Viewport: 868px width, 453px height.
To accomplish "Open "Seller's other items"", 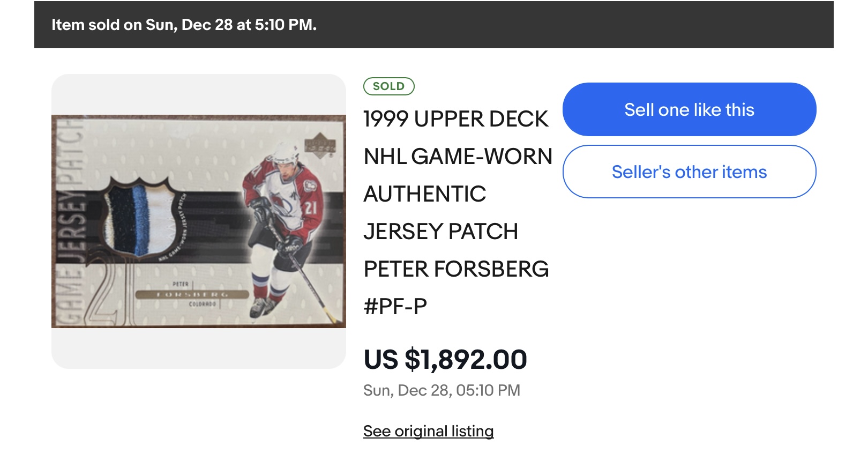I will coord(689,172).
